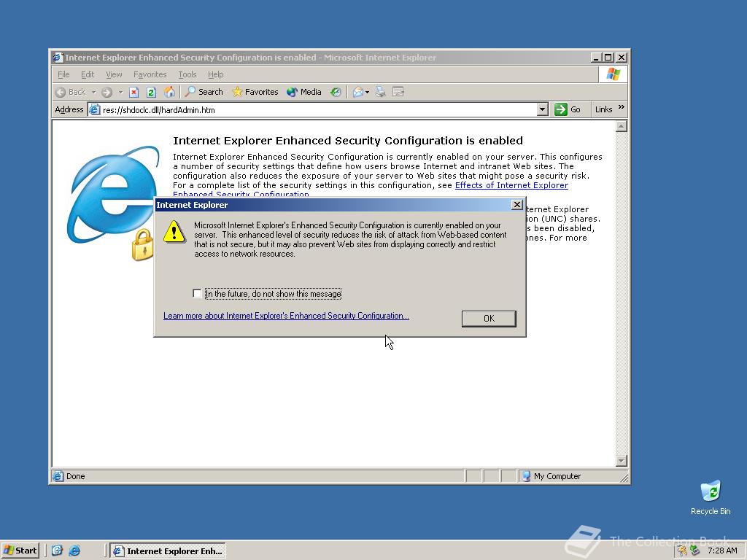
Task: Click the Stop loading icon
Action: click(x=134, y=92)
